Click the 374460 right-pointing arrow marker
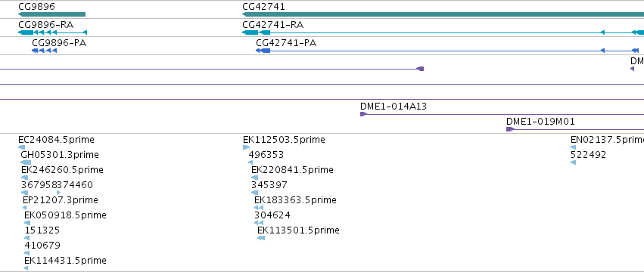644x272 pixels. [59, 193]
